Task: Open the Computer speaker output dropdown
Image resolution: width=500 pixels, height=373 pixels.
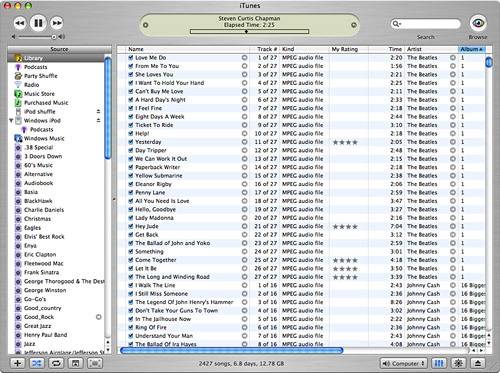Action: pyautogui.click(x=403, y=363)
